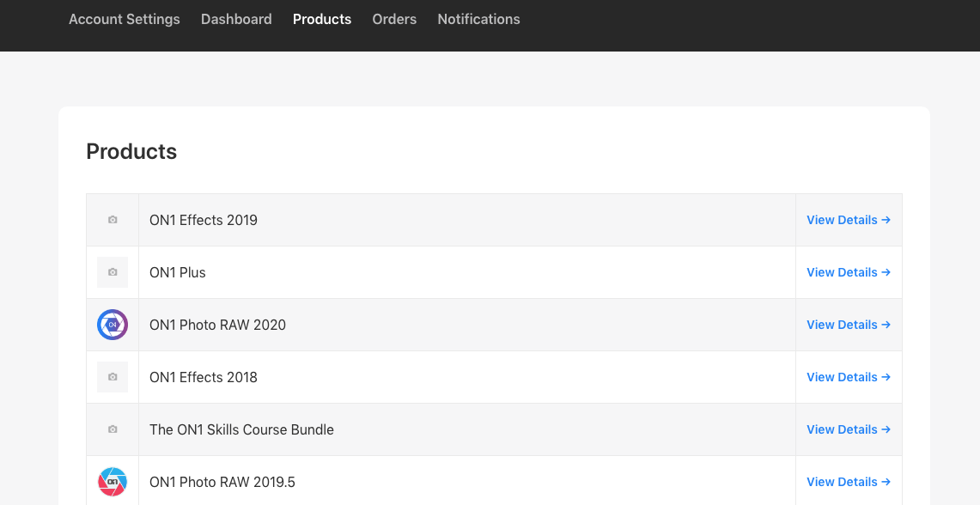Click the ON1 Plus product name

pos(178,272)
